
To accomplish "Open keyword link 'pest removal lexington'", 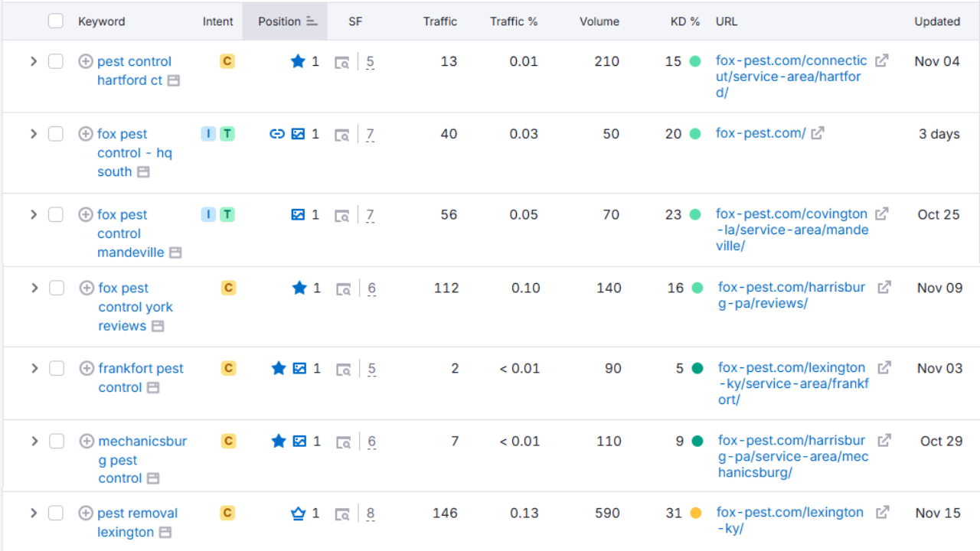I will coord(137,522).
